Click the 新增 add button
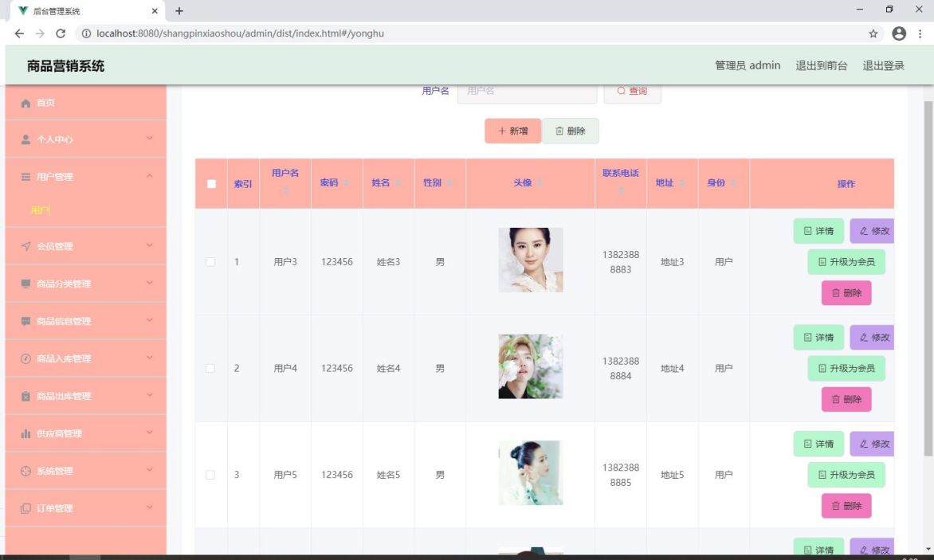The image size is (934, 560). pyautogui.click(x=513, y=131)
